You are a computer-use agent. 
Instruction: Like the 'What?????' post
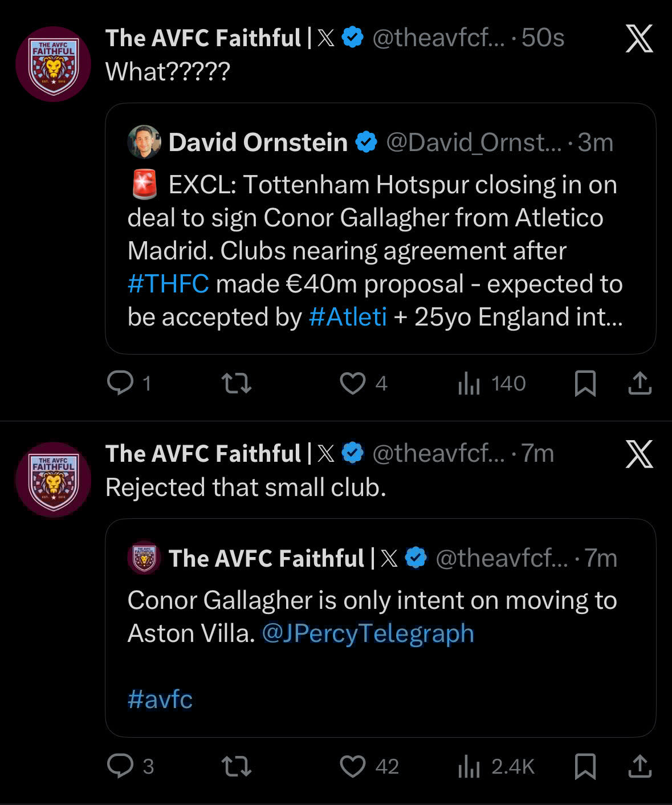pyautogui.click(x=353, y=383)
